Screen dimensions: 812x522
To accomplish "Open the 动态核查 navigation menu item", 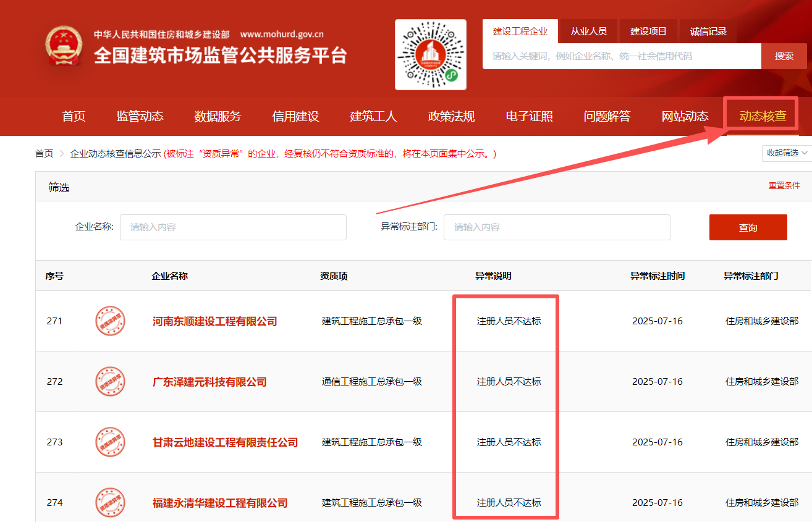I will (763, 116).
